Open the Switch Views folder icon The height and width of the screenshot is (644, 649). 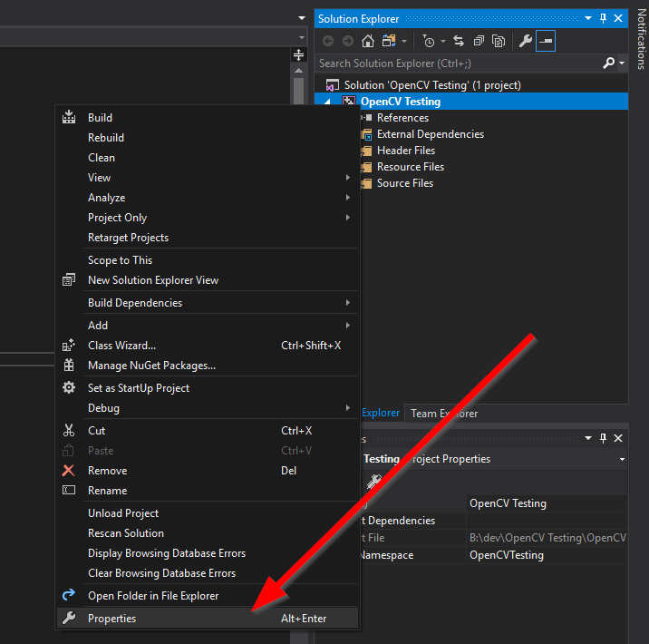pyautogui.click(x=389, y=41)
